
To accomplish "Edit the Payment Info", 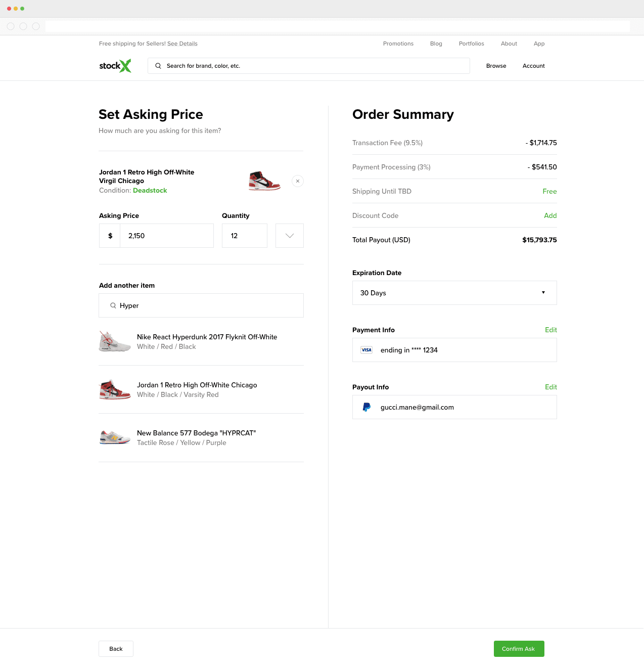I will pyautogui.click(x=550, y=330).
